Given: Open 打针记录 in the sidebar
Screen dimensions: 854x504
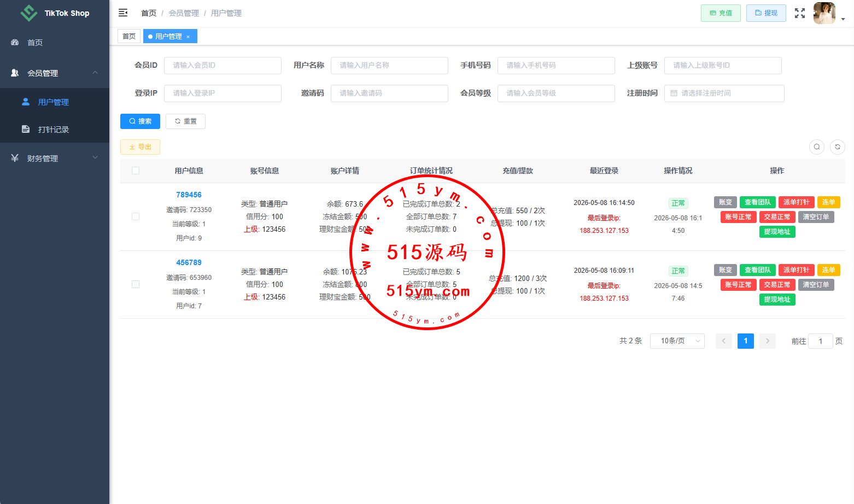Looking at the screenshot, I should click(x=55, y=130).
